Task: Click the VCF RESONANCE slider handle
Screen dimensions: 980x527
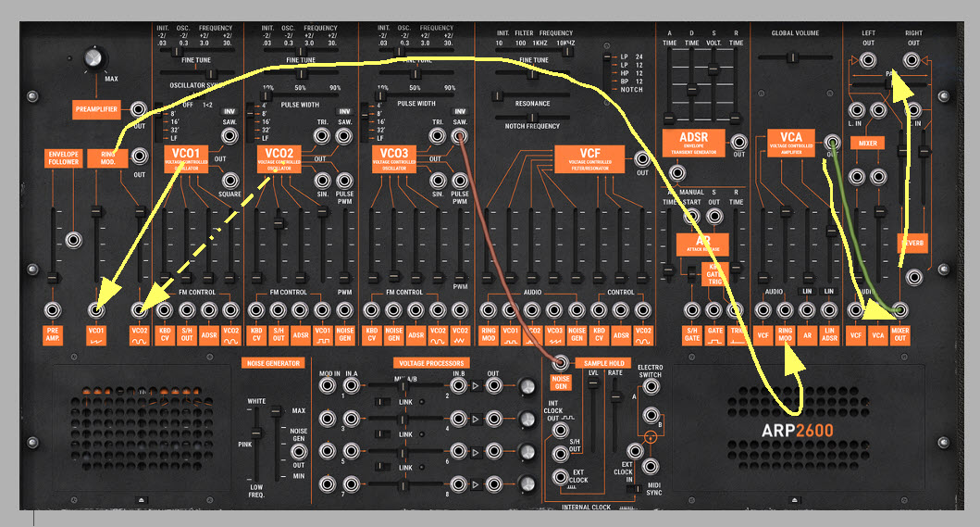Action: 498,95
